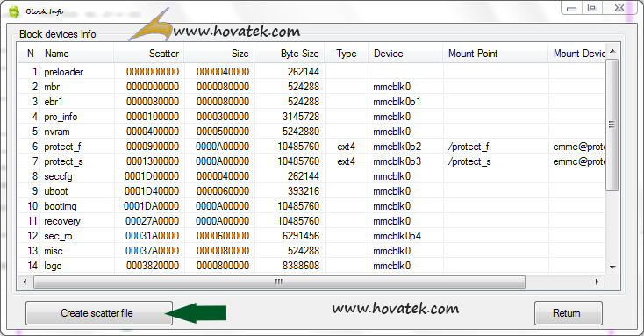
Task: Select the preloader partition row
Action: pos(311,71)
